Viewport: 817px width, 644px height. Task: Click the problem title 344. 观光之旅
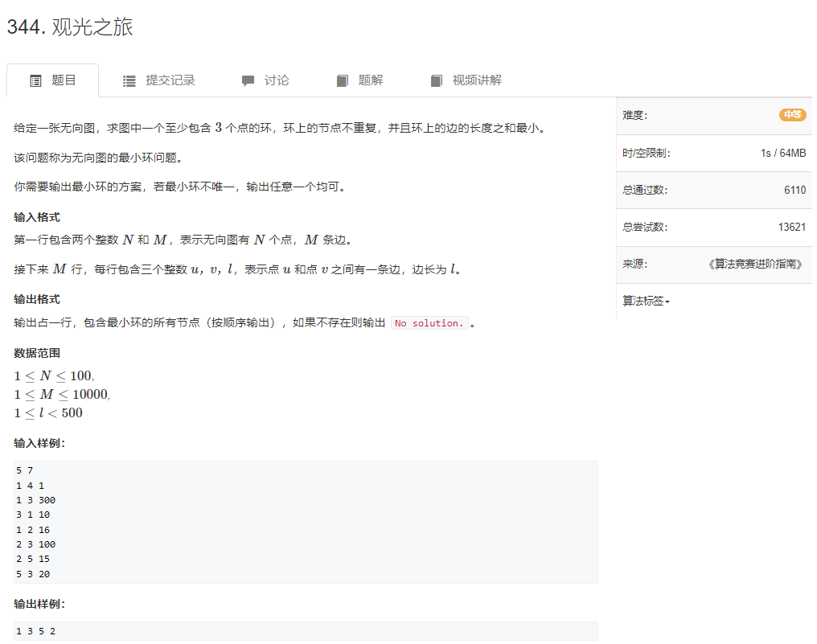click(70, 27)
